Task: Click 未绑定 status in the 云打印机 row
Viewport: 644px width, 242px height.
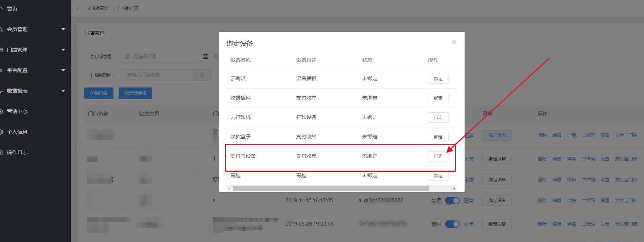Action: tap(370, 117)
